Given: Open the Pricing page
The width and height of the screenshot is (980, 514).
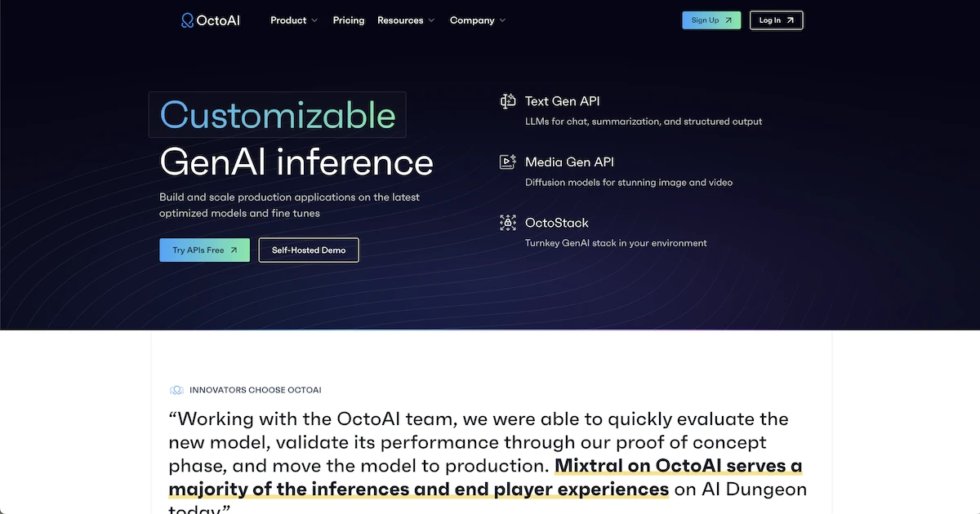Looking at the screenshot, I should (349, 20).
